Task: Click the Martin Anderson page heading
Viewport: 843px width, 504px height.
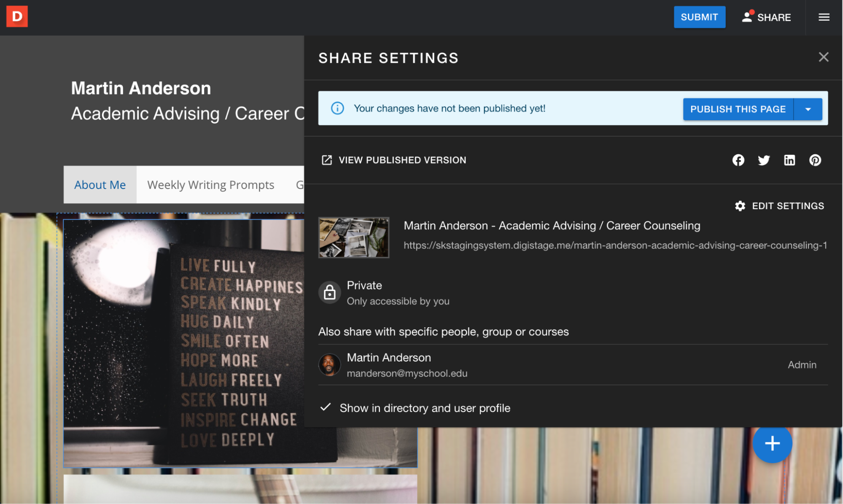Action: coord(141,88)
